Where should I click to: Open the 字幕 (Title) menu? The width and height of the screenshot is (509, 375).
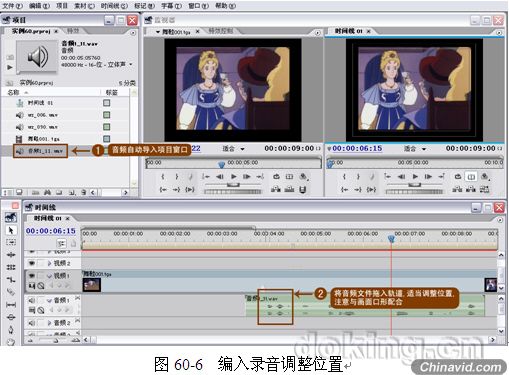pyautogui.click(x=171, y=6)
